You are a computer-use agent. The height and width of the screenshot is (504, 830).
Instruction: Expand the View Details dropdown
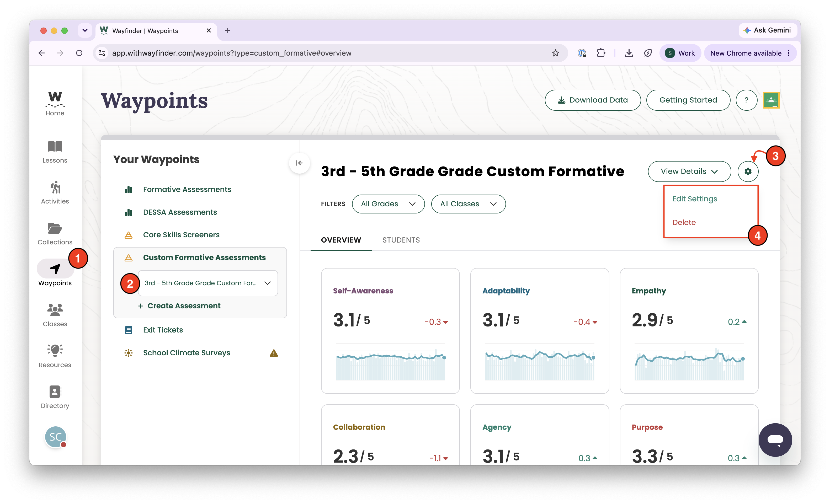(689, 171)
